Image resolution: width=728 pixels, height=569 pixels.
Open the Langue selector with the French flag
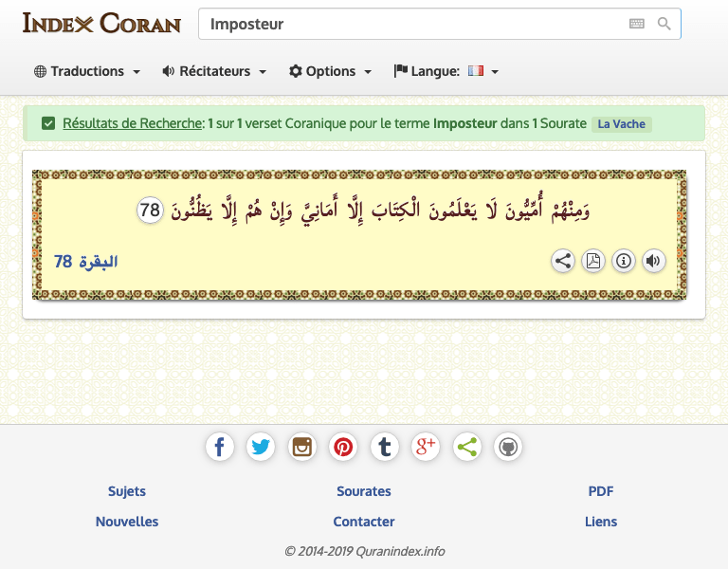click(x=446, y=71)
